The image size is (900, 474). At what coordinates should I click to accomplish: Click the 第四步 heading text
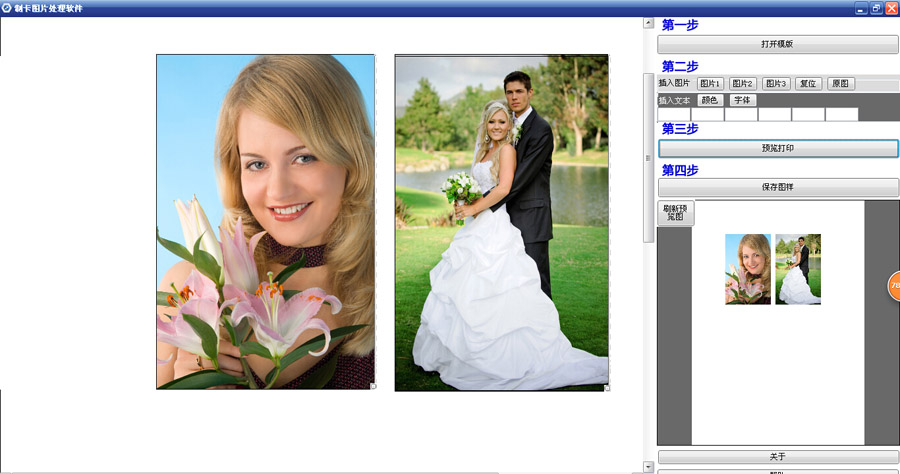click(x=680, y=170)
